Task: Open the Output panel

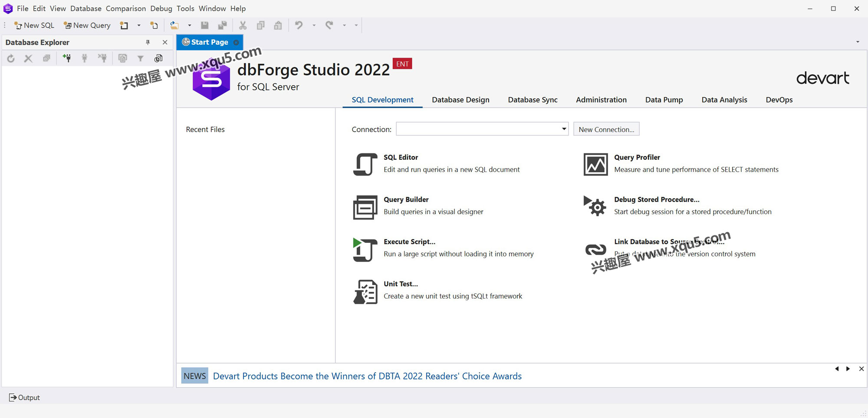Action: pyautogui.click(x=24, y=398)
